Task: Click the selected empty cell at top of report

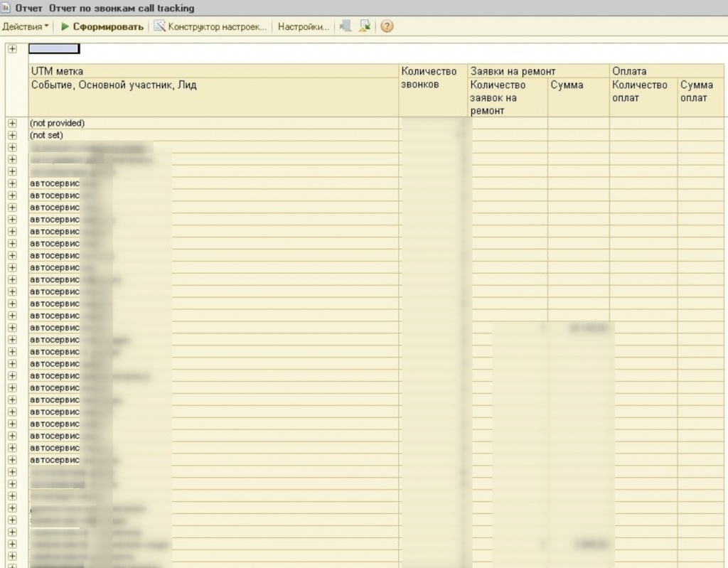Action: 54,49
